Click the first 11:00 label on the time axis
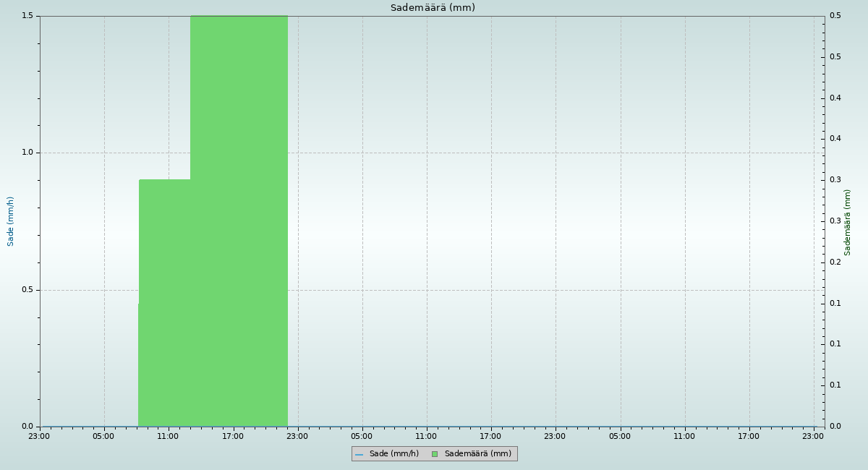 [x=169, y=436]
